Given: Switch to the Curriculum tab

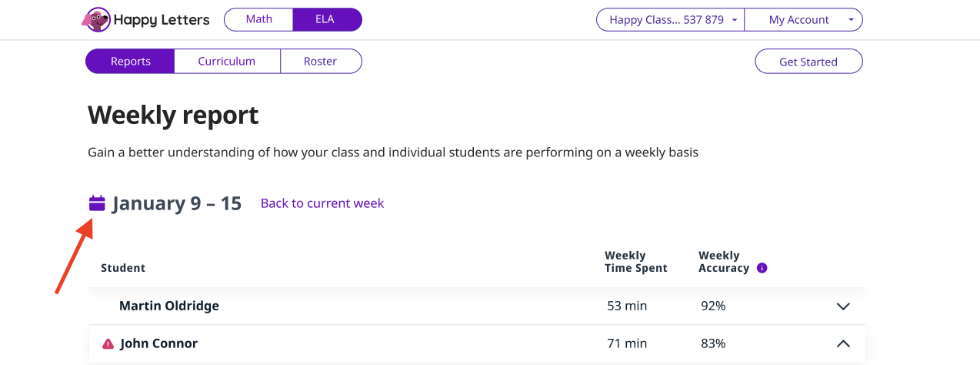Looking at the screenshot, I should 226,62.
